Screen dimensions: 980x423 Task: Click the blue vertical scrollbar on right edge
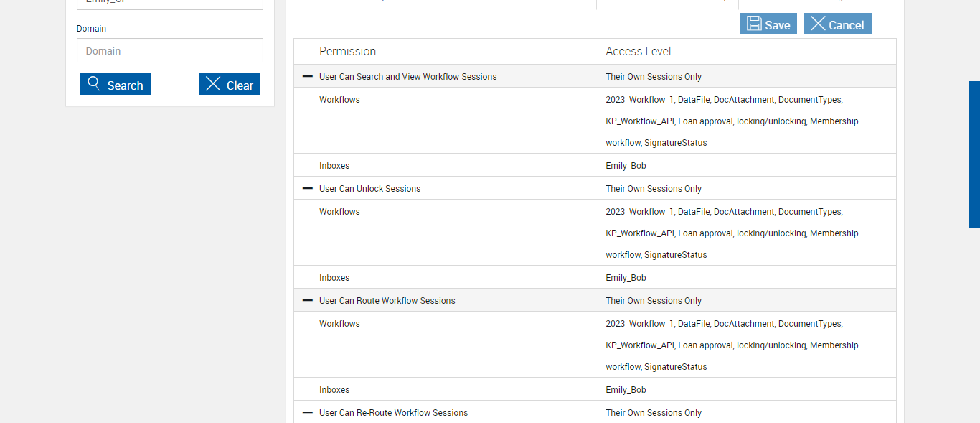coord(974,154)
